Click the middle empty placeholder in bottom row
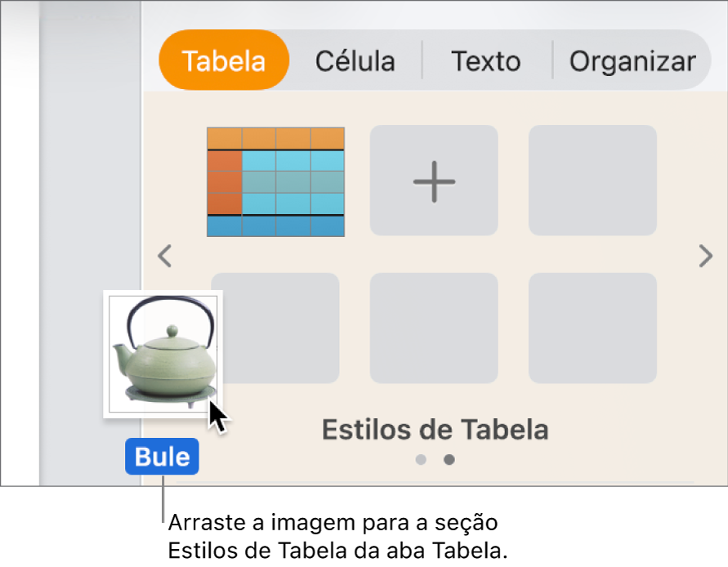Image resolution: width=728 pixels, height=567 pixels. [433, 328]
